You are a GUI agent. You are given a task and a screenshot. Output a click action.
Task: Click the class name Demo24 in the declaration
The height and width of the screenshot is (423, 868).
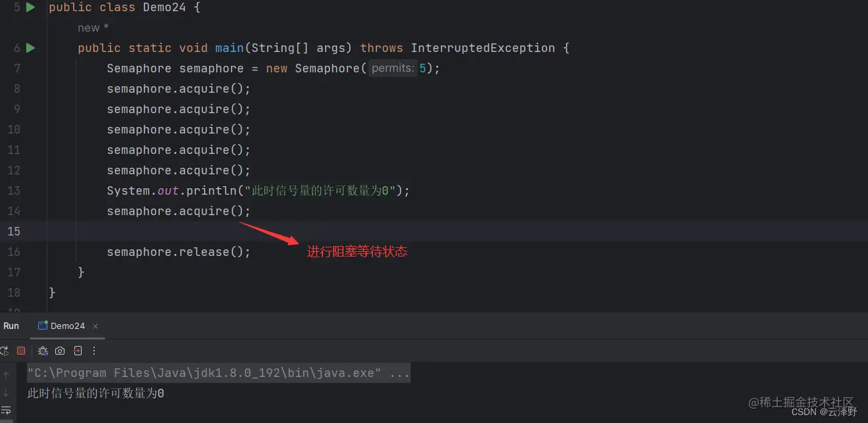(165, 8)
